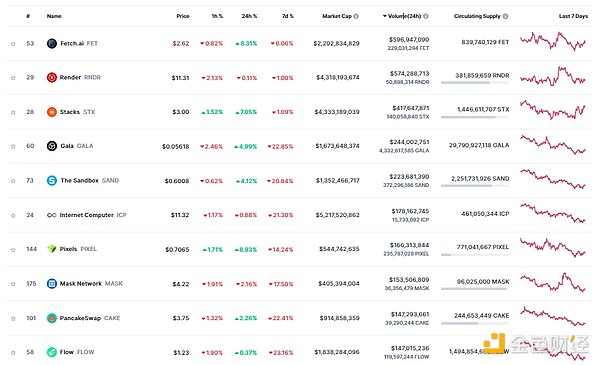600x365 pixels.
Task: Open the Stacks last 7 days chart
Action: [553, 109]
